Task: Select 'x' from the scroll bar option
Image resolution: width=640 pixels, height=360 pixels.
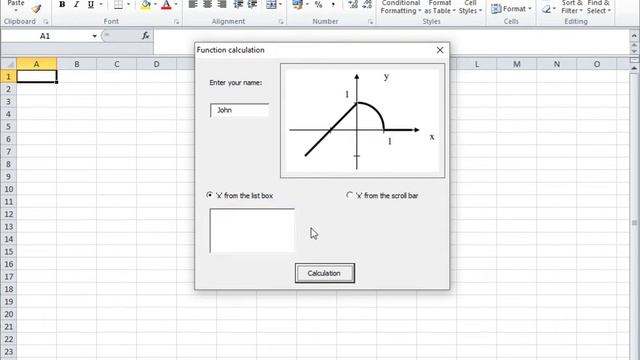Action: pyautogui.click(x=382, y=196)
